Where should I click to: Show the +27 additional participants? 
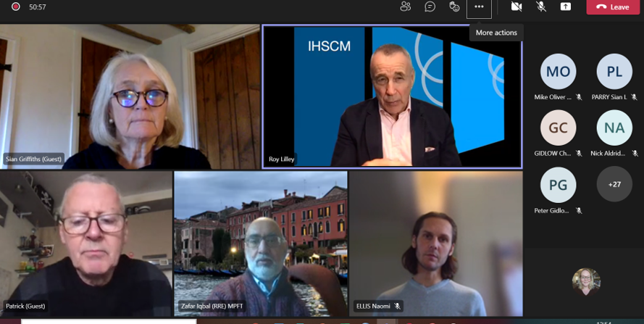coord(614,184)
